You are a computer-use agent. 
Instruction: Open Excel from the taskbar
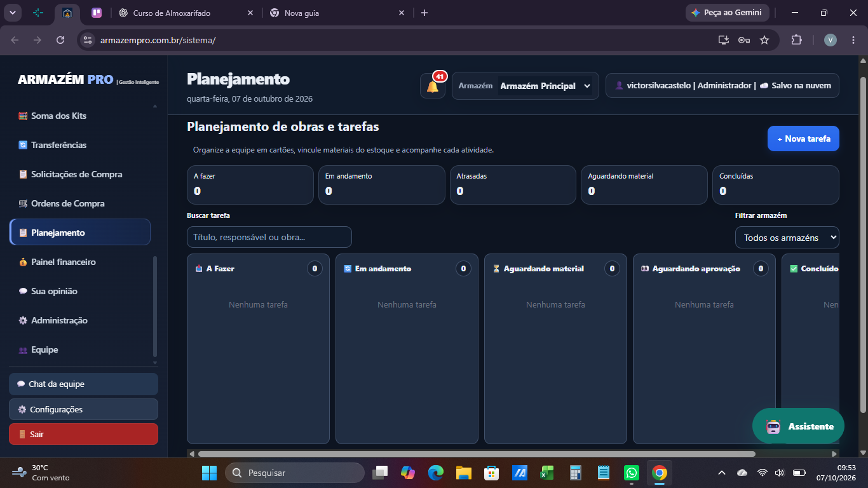tap(547, 473)
